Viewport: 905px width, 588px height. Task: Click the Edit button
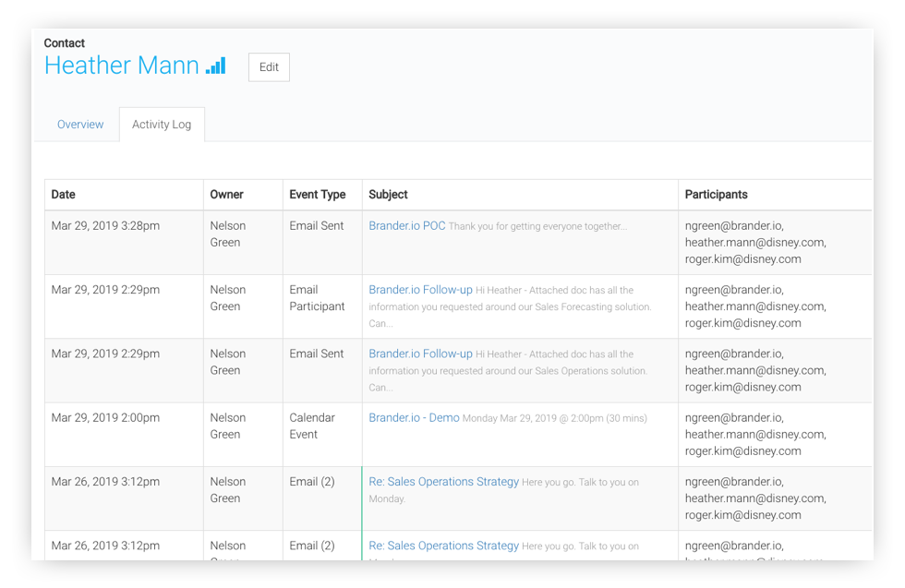(x=269, y=67)
